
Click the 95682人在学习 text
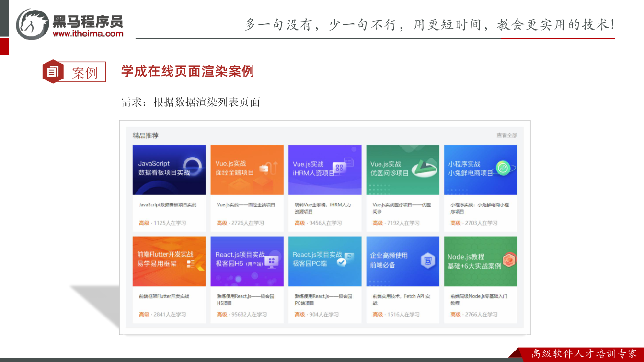249,315
